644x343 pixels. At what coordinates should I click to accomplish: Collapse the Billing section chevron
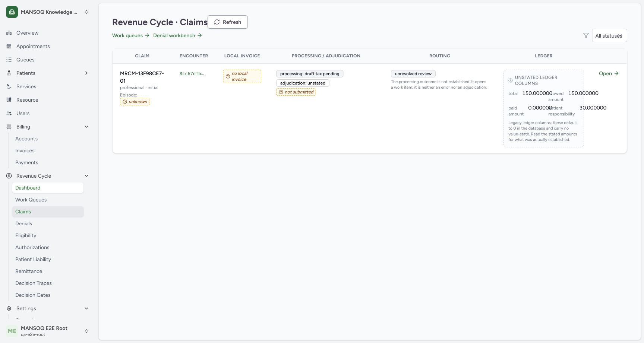pyautogui.click(x=86, y=127)
